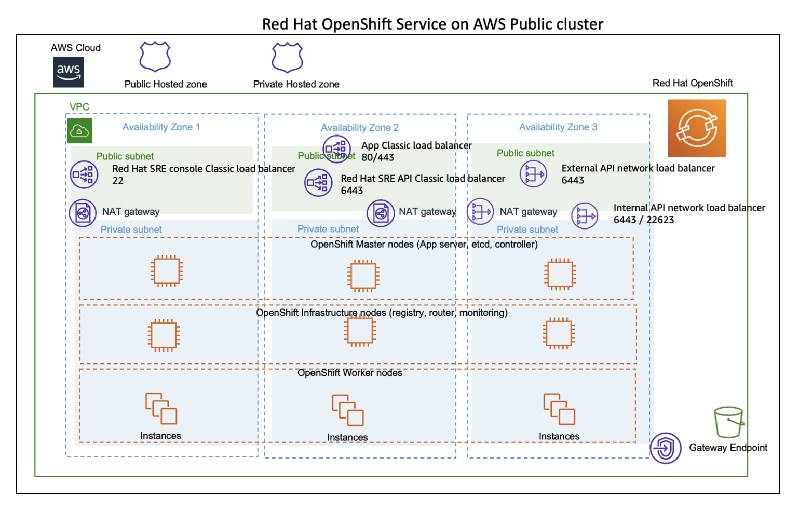812x512 pixels.
Task: Select External API network load balancer text
Action: [x=638, y=168]
